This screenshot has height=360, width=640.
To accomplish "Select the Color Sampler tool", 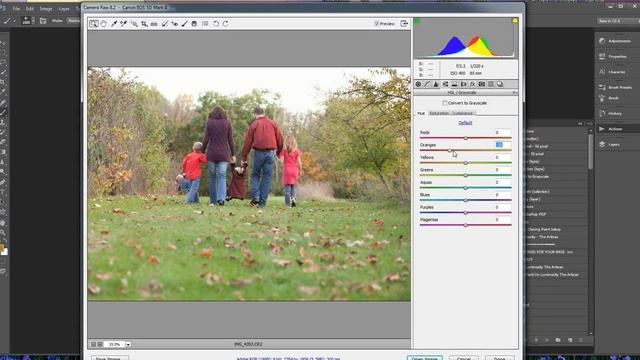I will click(x=124, y=24).
